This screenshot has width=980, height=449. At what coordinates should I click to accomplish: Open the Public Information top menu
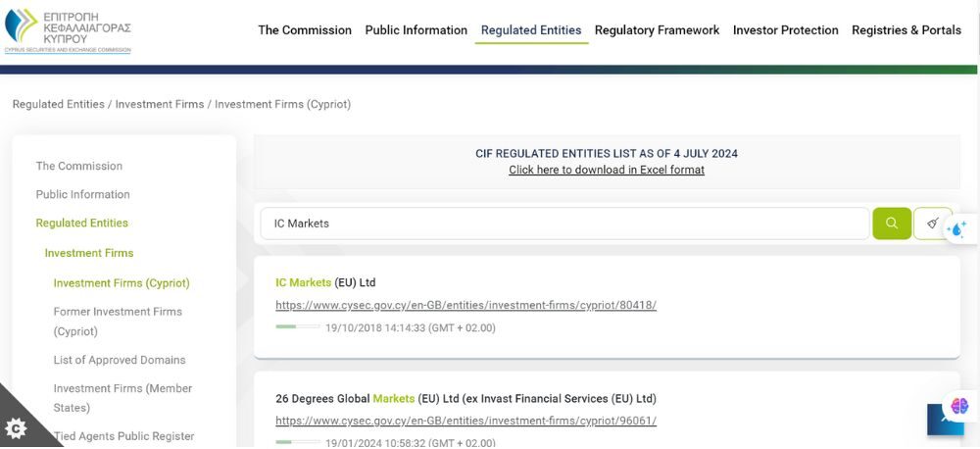point(416,30)
